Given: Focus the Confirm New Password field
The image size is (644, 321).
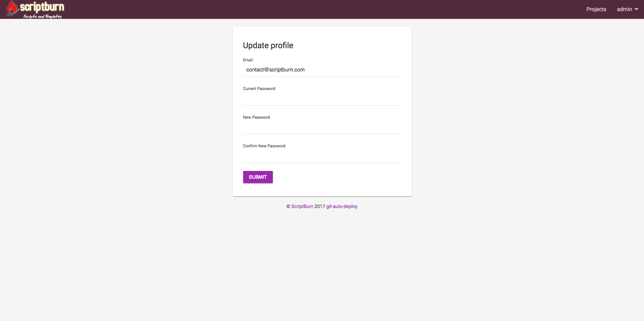Looking at the screenshot, I should pos(322,156).
